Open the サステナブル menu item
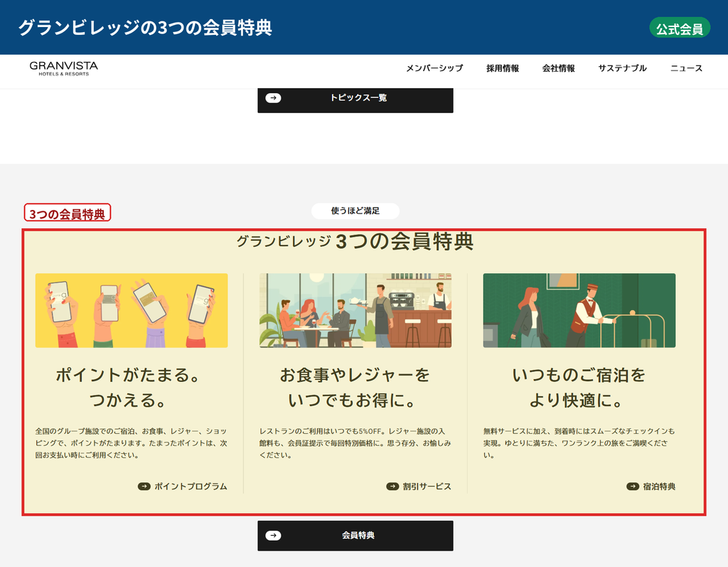728x567 pixels. coord(622,68)
